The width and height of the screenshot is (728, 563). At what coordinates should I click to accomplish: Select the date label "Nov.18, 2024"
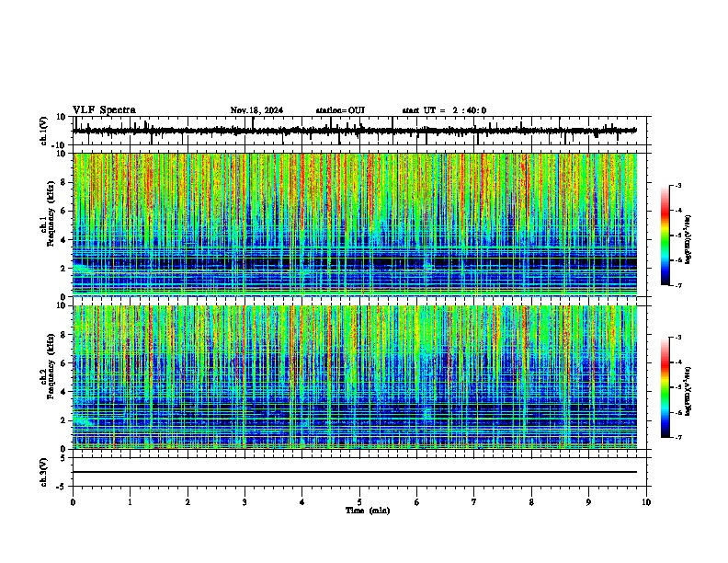click(256, 110)
